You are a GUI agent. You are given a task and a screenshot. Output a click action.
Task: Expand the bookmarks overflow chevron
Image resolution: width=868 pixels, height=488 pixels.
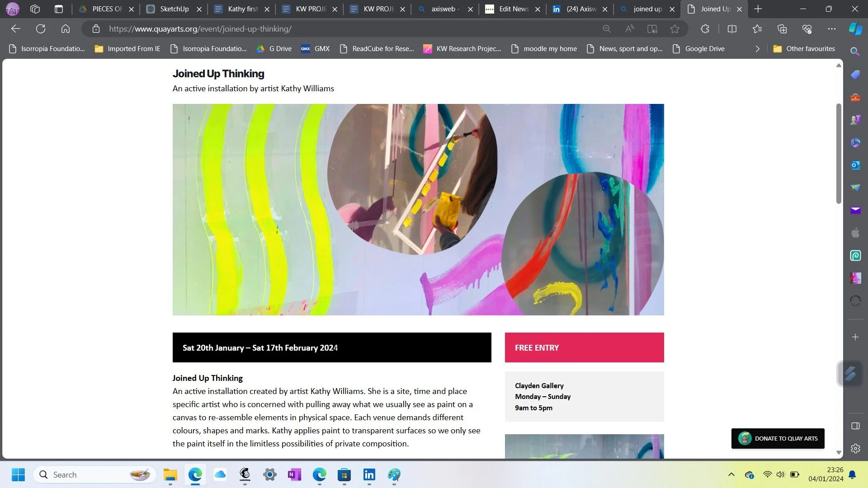[x=757, y=49]
